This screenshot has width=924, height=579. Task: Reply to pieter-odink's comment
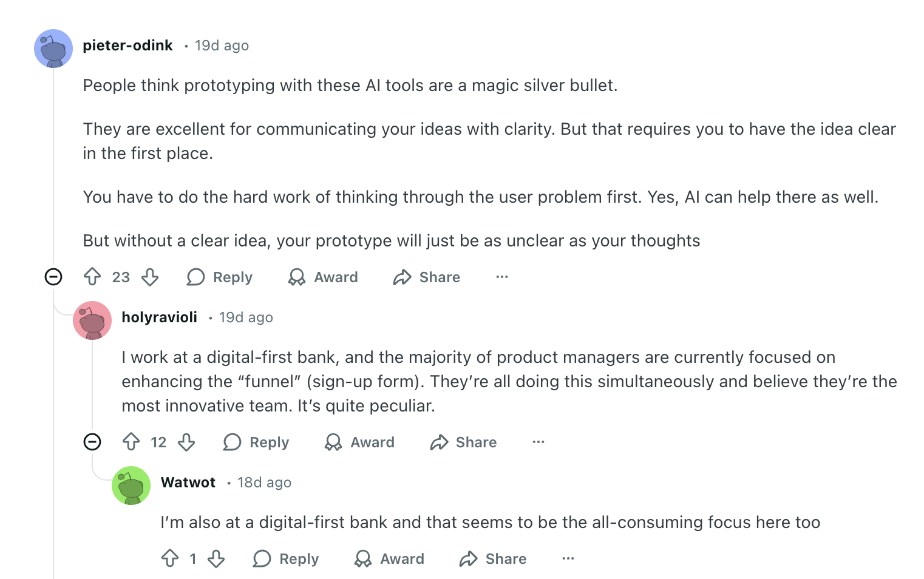click(x=220, y=277)
